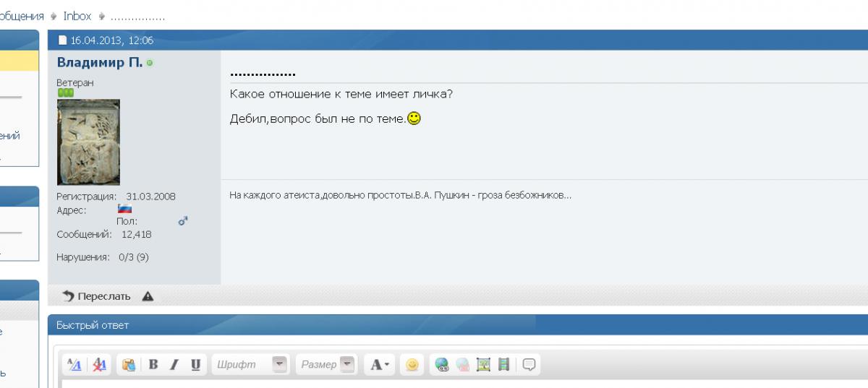Go to Inbox in the breadcrumb

click(x=77, y=16)
